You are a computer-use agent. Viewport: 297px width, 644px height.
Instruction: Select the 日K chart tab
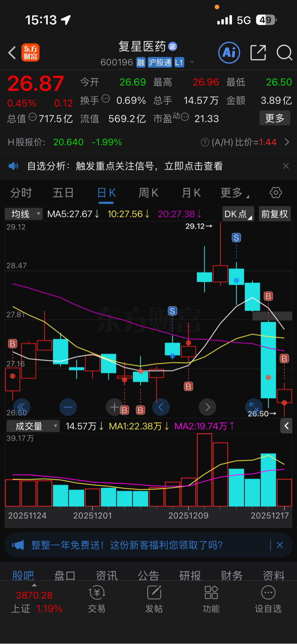(106, 192)
